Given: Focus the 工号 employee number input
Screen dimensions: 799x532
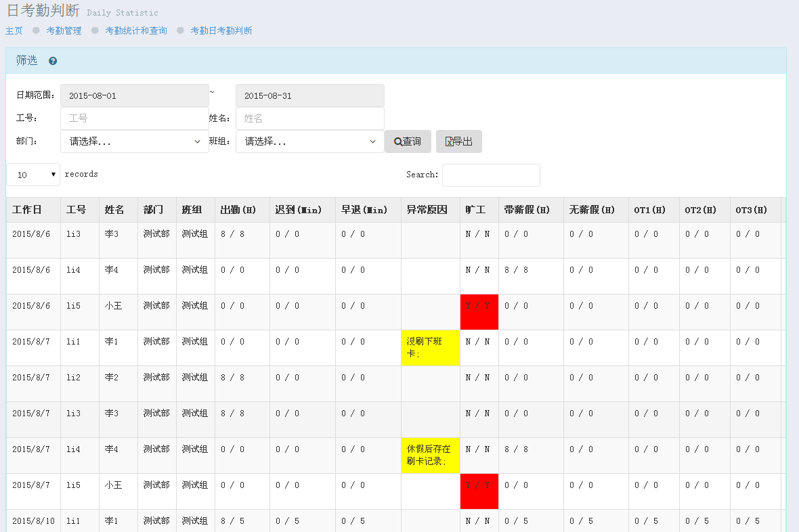Looking at the screenshot, I should tap(135, 118).
